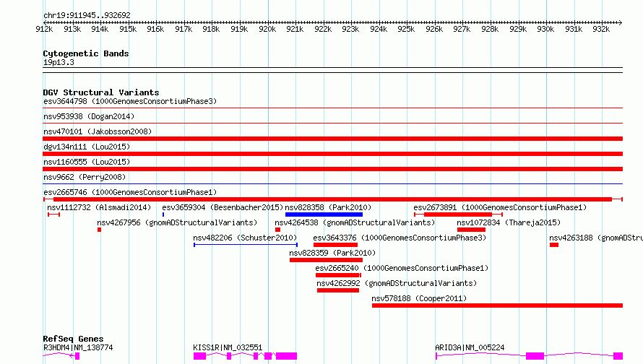Open the nsv578188 (Cooper2011) label
The image size is (643, 364).
(x=419, y=298)
